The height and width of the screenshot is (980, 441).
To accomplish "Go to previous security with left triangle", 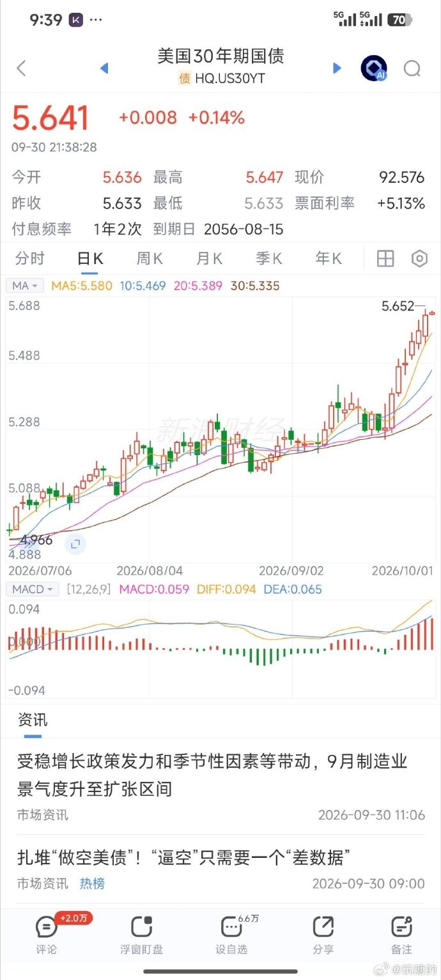I will (x=104, y=68).
